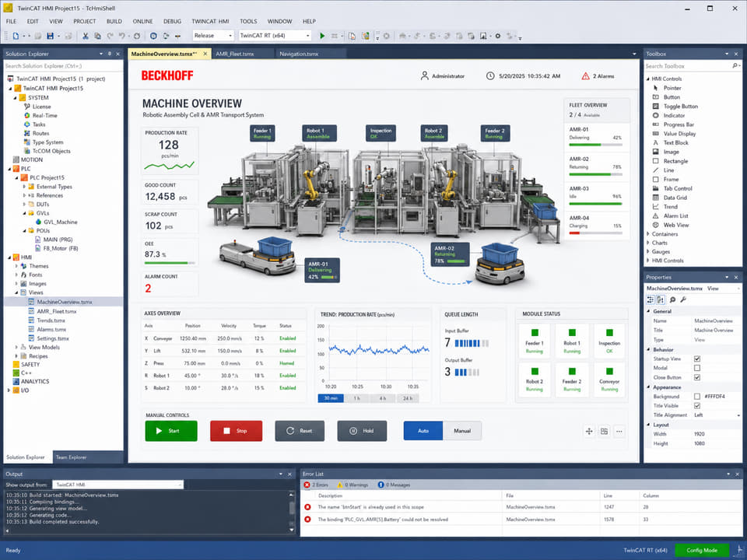The width and height of the screenshot is (747, 560).
Task: Click the green Start Debugging arrow in toolbar
Action: 322,36
